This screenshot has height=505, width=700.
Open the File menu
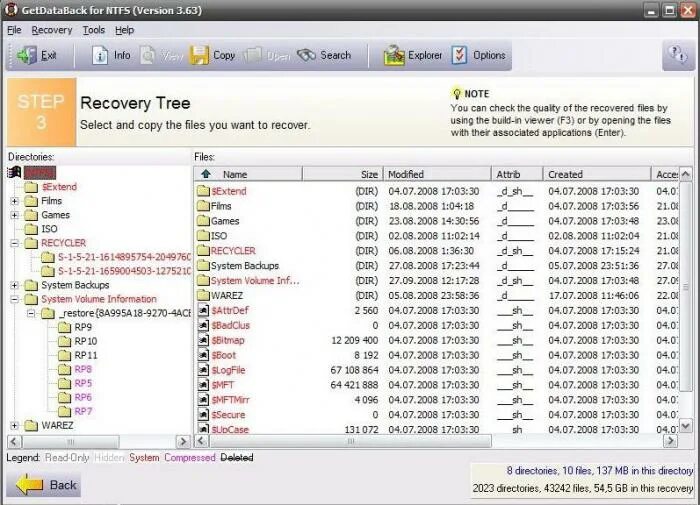14,30
